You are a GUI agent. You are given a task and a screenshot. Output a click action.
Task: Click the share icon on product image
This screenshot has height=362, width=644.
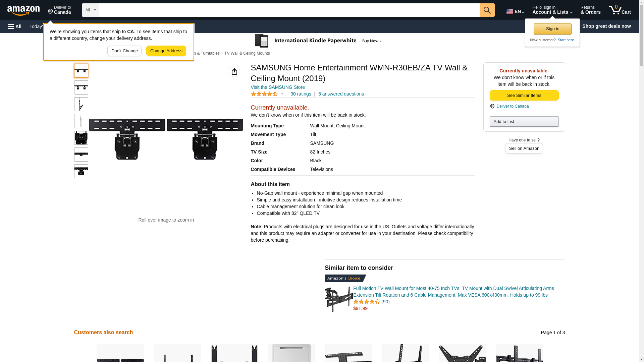[234, 71]
